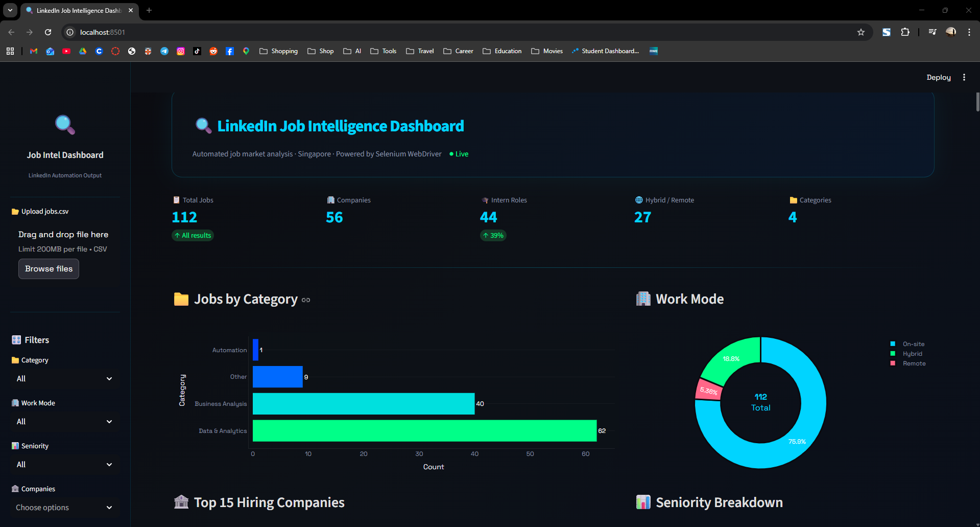Toggle On-site in the Work Mode legend
This screenshot has width=980, height=527.
point(907,344)
